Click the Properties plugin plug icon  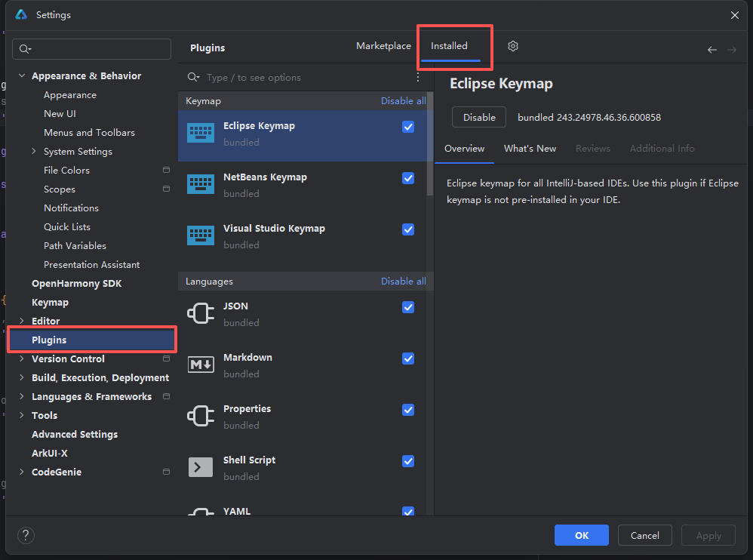click(200, 416)
